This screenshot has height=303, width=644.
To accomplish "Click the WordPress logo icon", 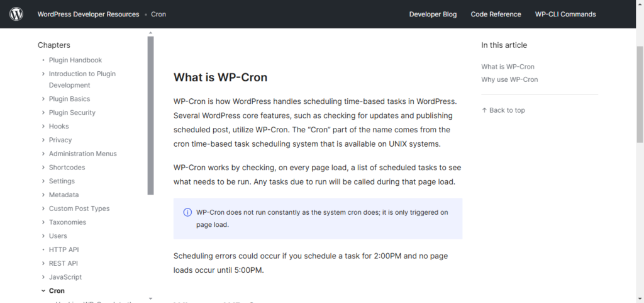I will tap(16, 14).
